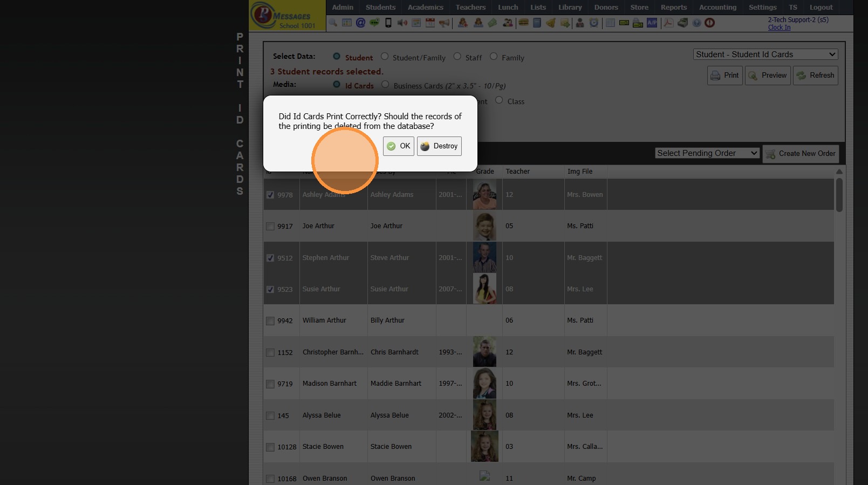The height and width of the screenshot is (485, 868).
Task: Open the Library menu
Action: click(570, 8)
